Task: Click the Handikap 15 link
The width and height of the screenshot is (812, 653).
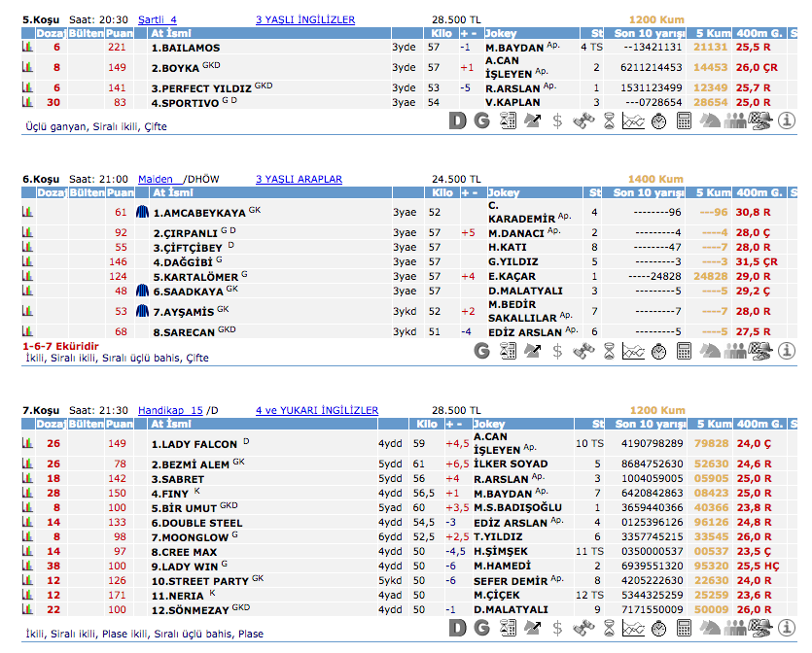Action: [x=170, y=411]
